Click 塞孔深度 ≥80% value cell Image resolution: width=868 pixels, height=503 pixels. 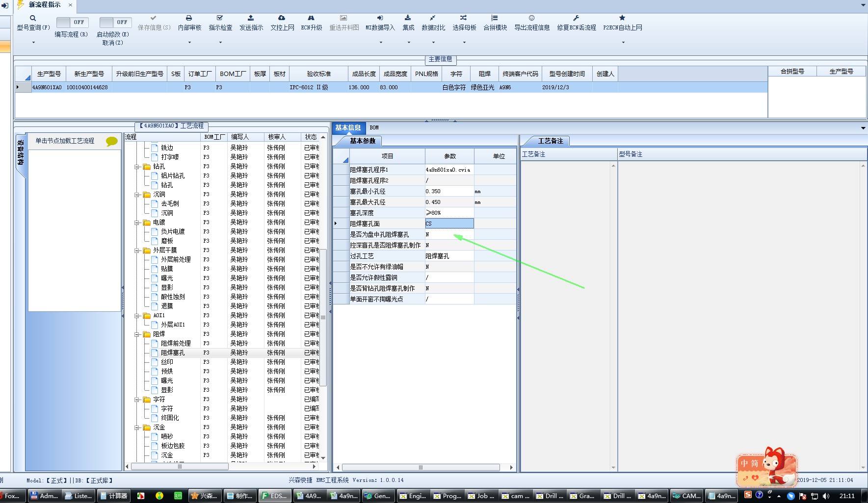(449, 213)
